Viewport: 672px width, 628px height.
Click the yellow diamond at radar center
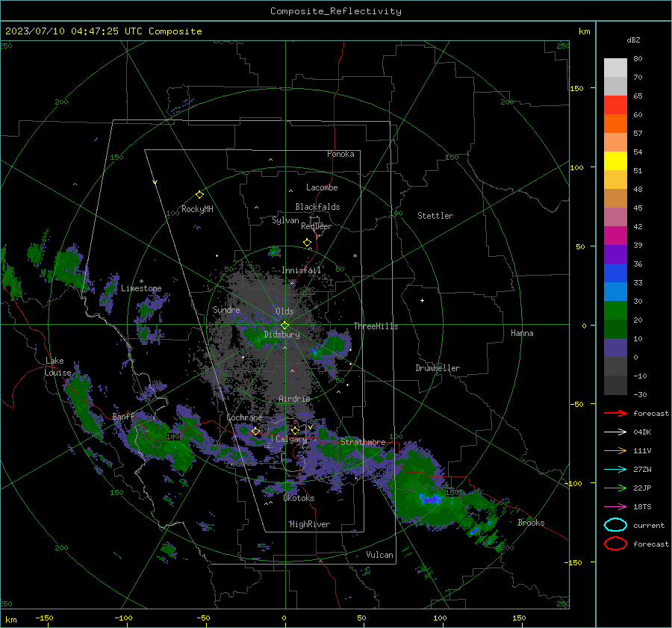coord(284,326)
